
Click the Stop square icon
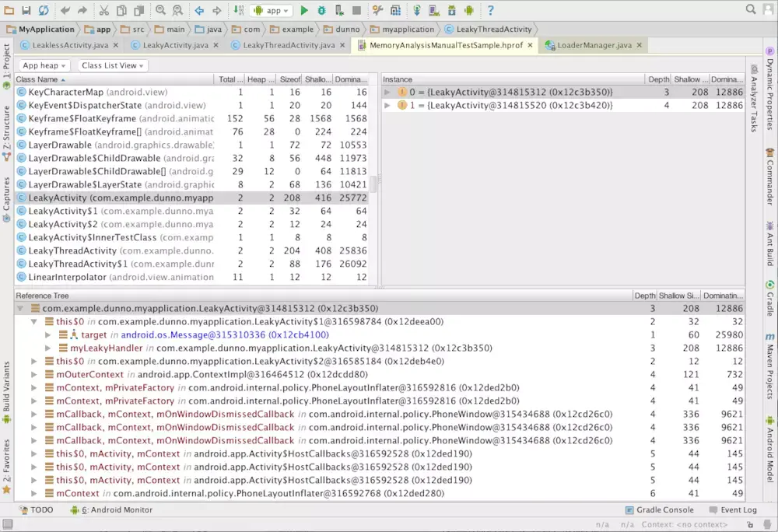point(356,10)
